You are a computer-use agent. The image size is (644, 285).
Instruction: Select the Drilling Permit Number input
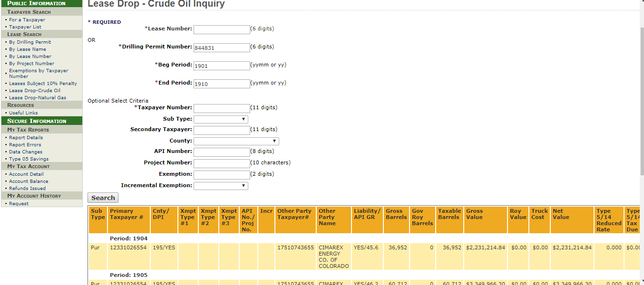click(221, 47)
